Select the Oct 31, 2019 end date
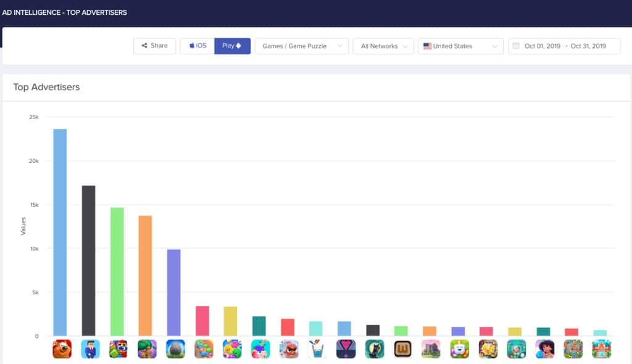This screenshot has height=364, width=632. click(x=588, y=46)
